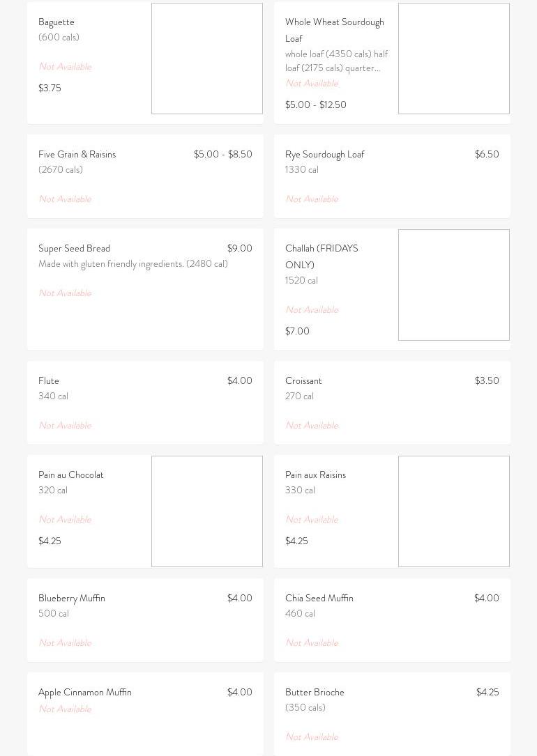
Task: Open the Pain aux Raisins picture
Action: (454, 511)
